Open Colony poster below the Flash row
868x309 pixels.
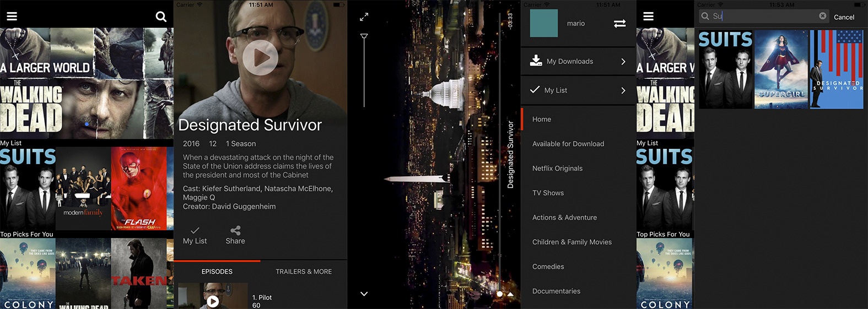pyautogui.click(x=28, y=273)
